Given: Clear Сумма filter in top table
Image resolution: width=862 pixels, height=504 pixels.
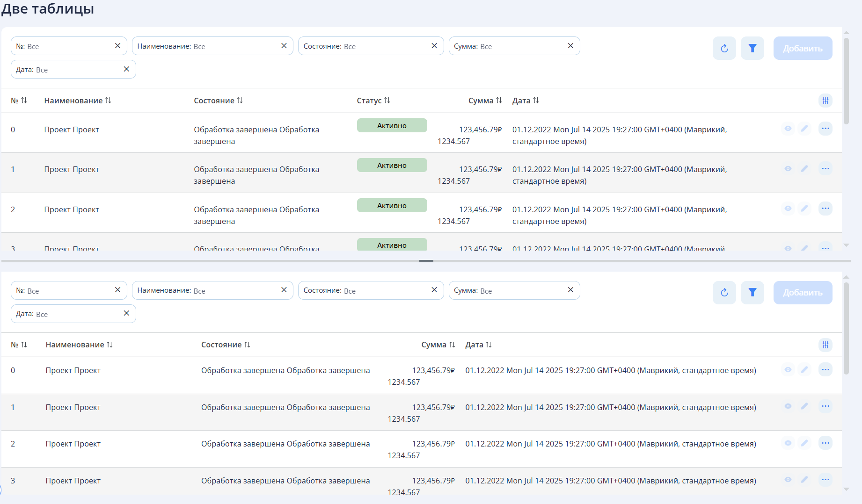Looking at the screenshot, I should (570, 46).
